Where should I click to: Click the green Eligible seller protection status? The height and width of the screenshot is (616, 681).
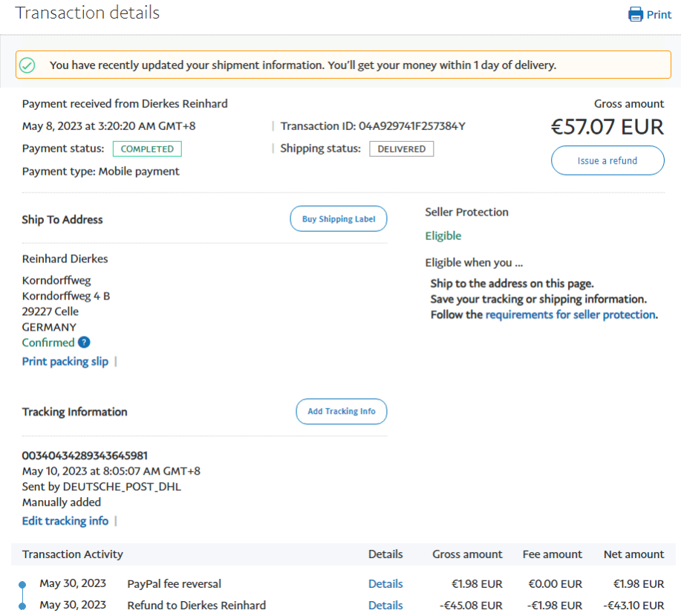click(x=443, y=236)
